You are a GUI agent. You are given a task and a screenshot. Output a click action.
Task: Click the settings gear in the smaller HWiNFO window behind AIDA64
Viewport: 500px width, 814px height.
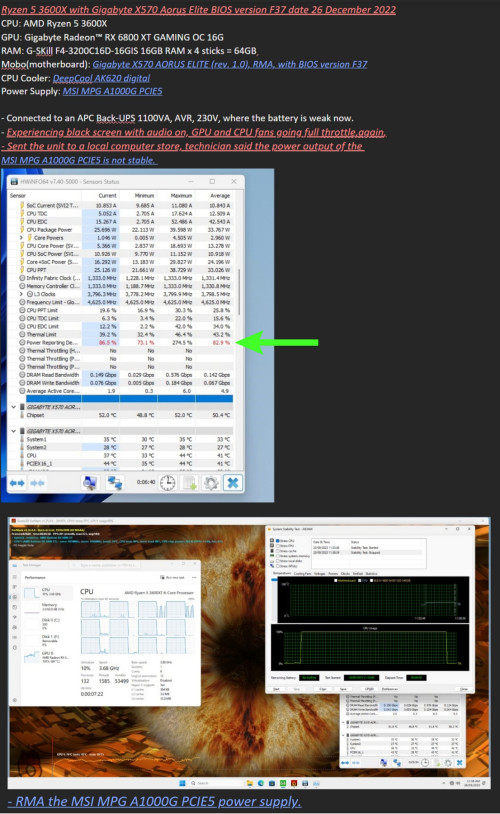(x=448, y=763)
